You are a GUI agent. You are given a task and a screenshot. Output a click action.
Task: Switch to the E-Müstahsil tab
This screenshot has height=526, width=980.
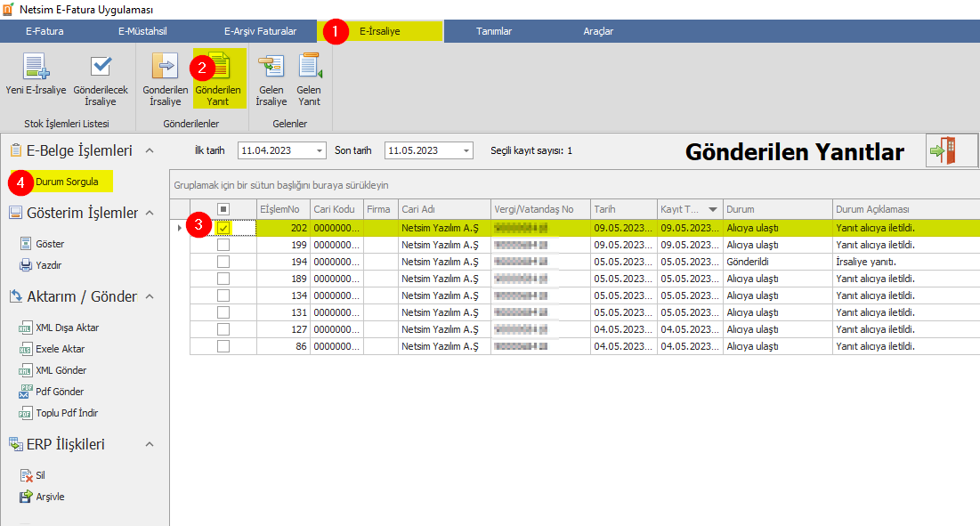pos(142,31)
